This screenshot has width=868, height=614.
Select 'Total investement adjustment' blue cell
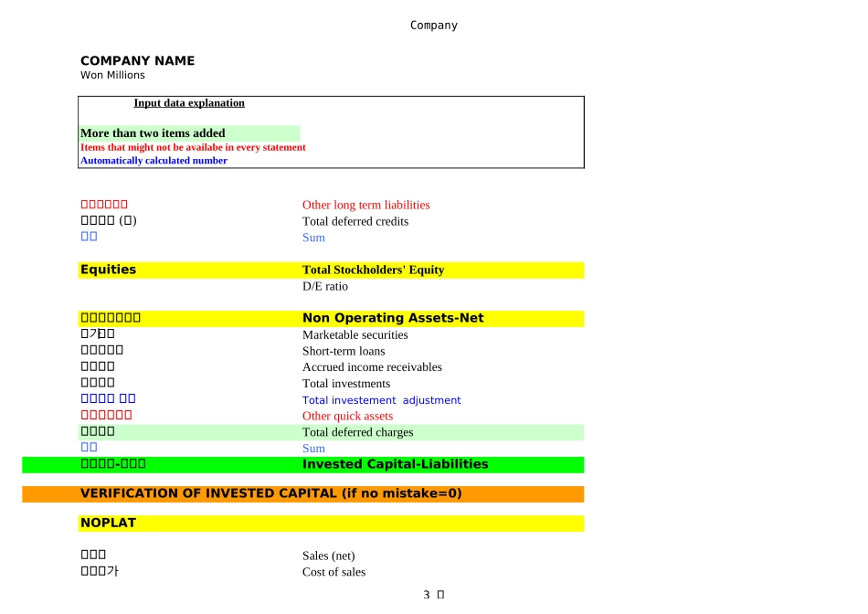click(x=381, y=400)
